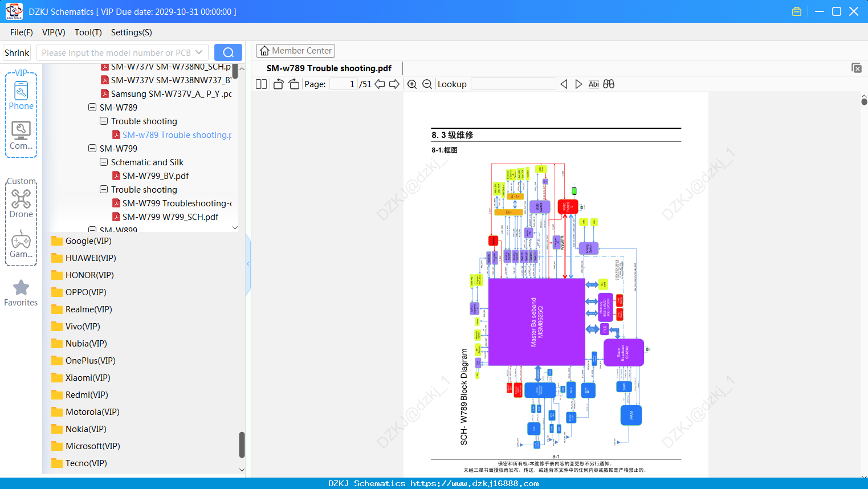Open the VIP(V) menu

point(54,32)
